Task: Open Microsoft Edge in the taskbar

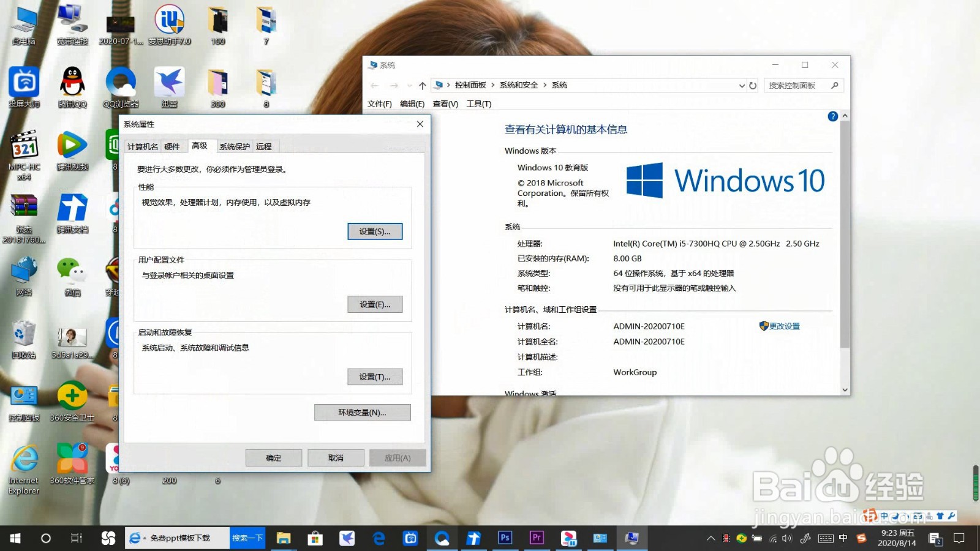Action: 379,538
